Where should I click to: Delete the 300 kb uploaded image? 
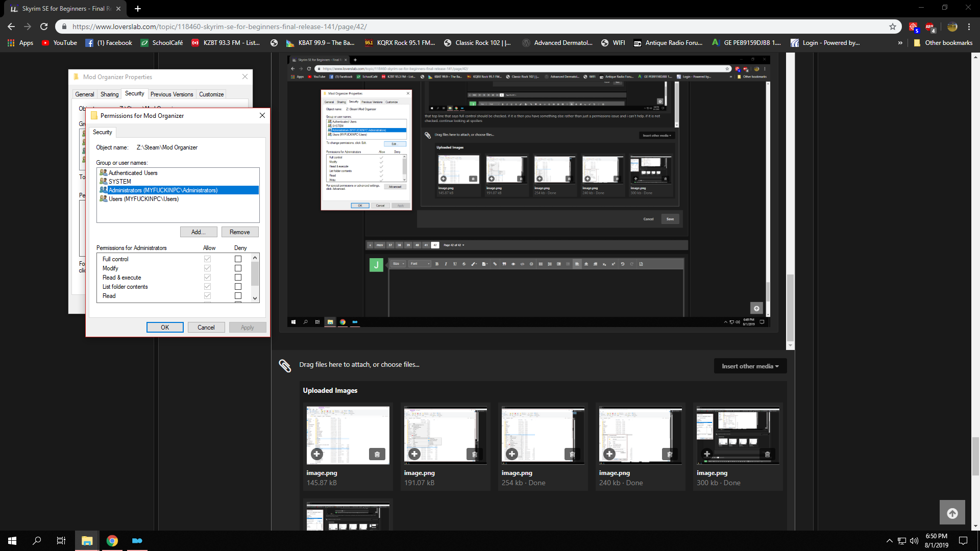pos(767,454)
